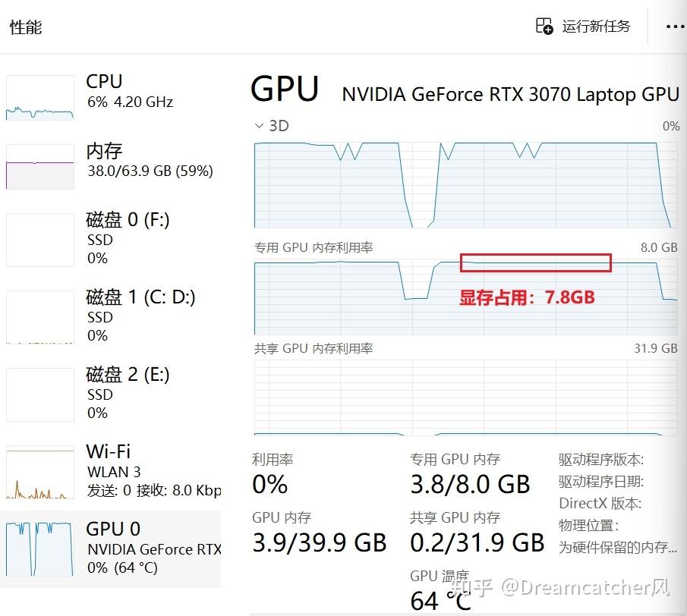Select 磁盘 2 (E:) graph thumbnail
Viewport: 687px width, 616px height.
click(40, 394)
